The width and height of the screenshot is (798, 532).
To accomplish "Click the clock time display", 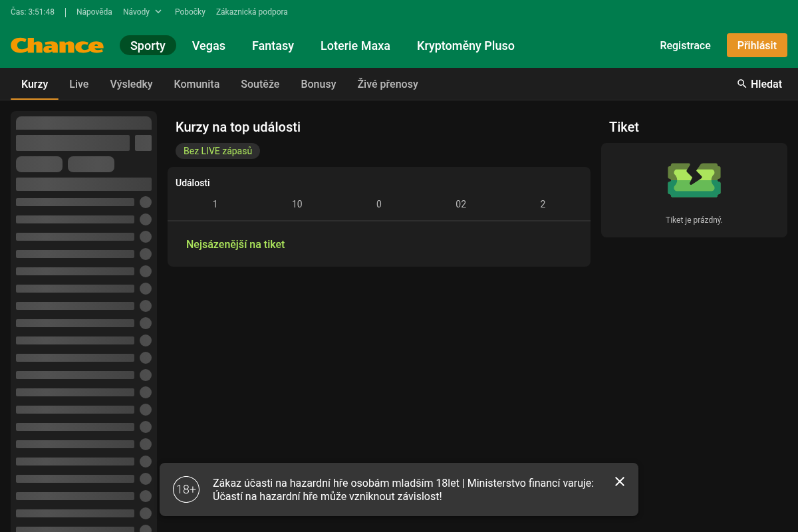I will [33, 12].
